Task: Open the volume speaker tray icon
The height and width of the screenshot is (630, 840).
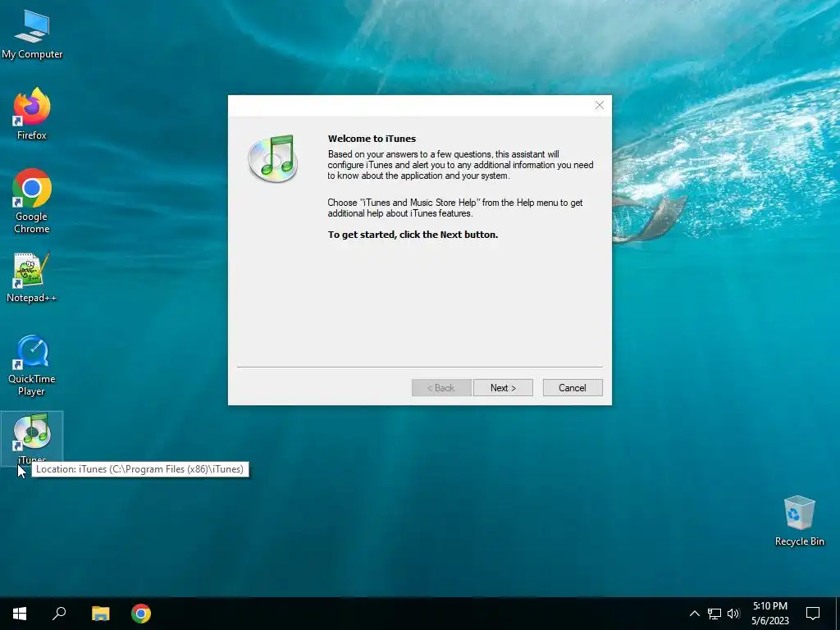Action: point(733,614)
